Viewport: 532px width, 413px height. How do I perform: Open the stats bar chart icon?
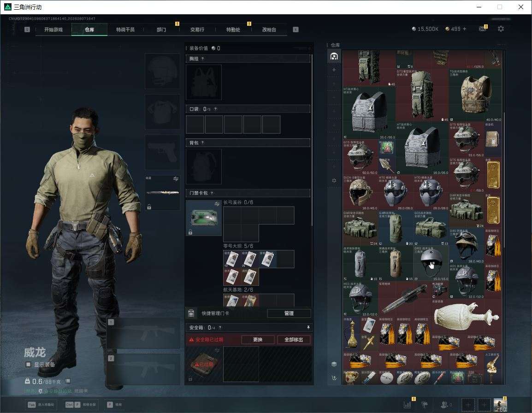click(x=407, y=405)
